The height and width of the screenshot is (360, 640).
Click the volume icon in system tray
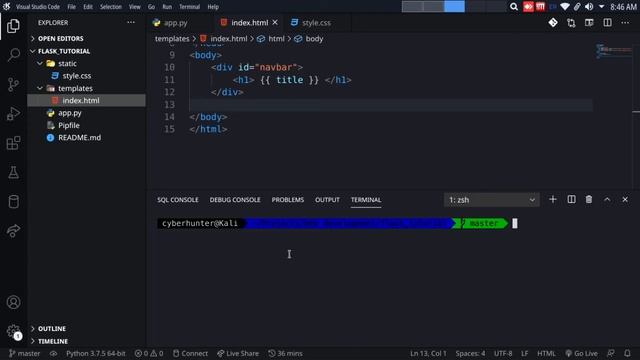(x=589, y=7)
